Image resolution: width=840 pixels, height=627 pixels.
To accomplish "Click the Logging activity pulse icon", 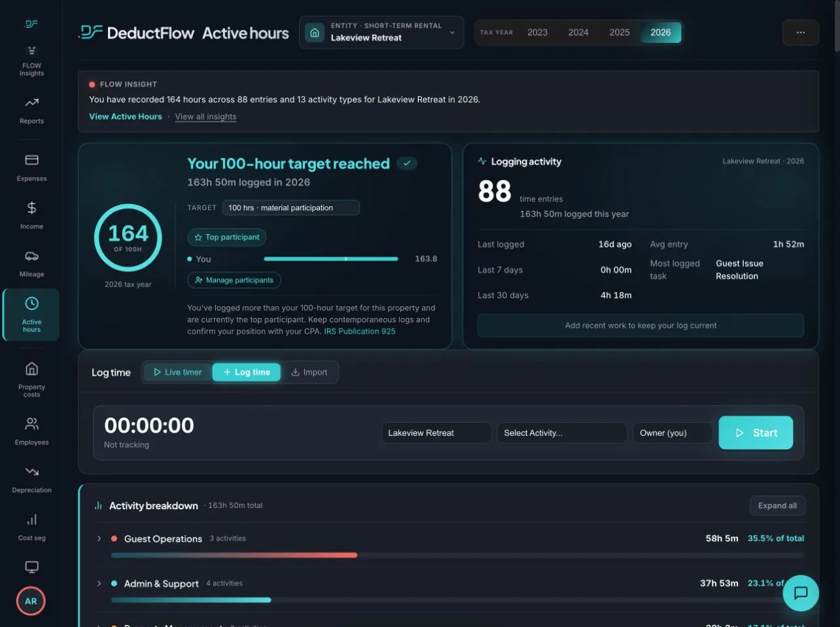I will (x=482, y=161).
